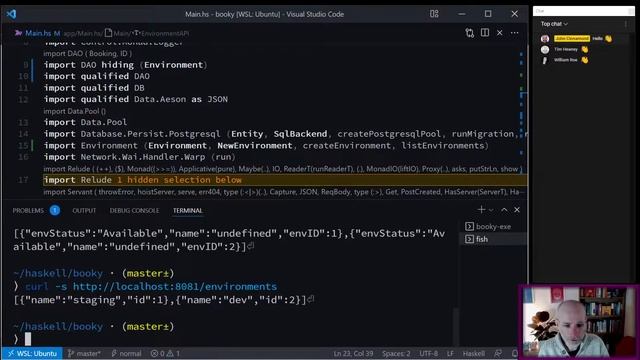Click Ln 23, Col 39 position indicator
The image size is (640, 360).
pyautogui.click(x=353, y=353)
